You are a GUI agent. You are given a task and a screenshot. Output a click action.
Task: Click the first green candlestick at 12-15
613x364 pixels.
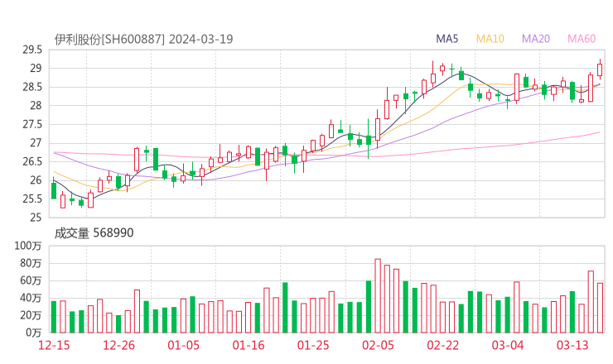coord(54,189)
